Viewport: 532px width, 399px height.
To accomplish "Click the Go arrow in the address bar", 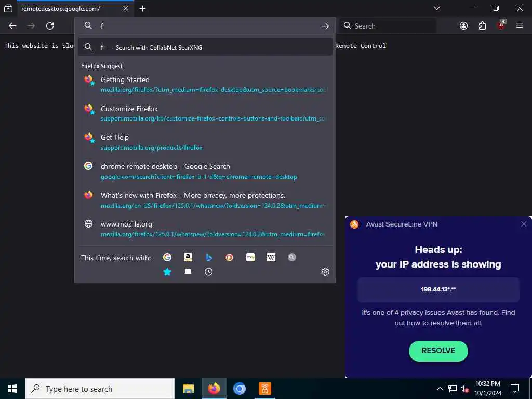I will (325, 26).
